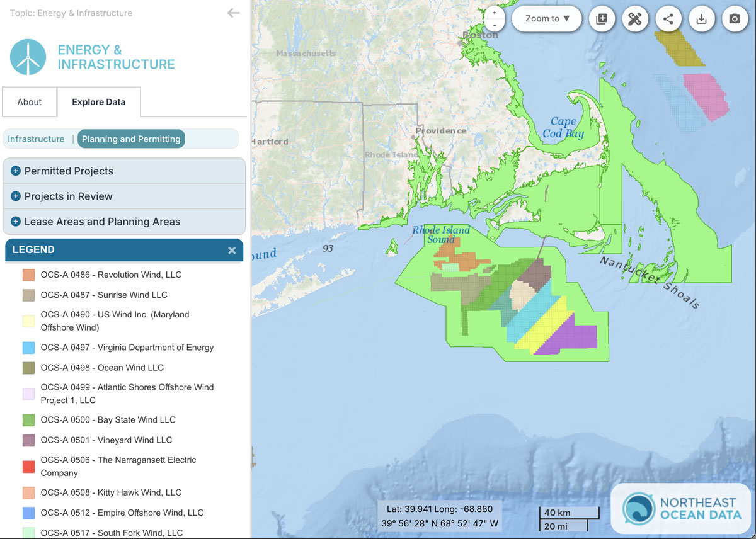
Task: Click the text OCS-A 0487 - Sunrise Wind LLC
Action: (104, 295)
